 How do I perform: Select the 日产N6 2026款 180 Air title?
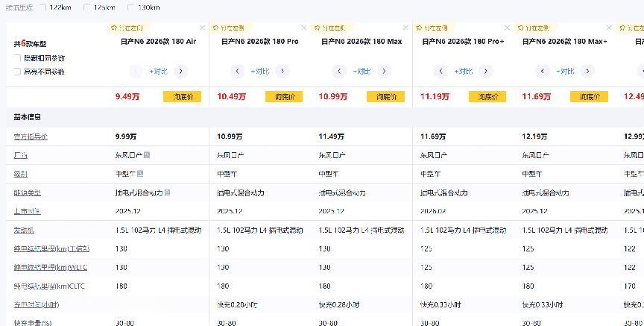tap(159, 42)
